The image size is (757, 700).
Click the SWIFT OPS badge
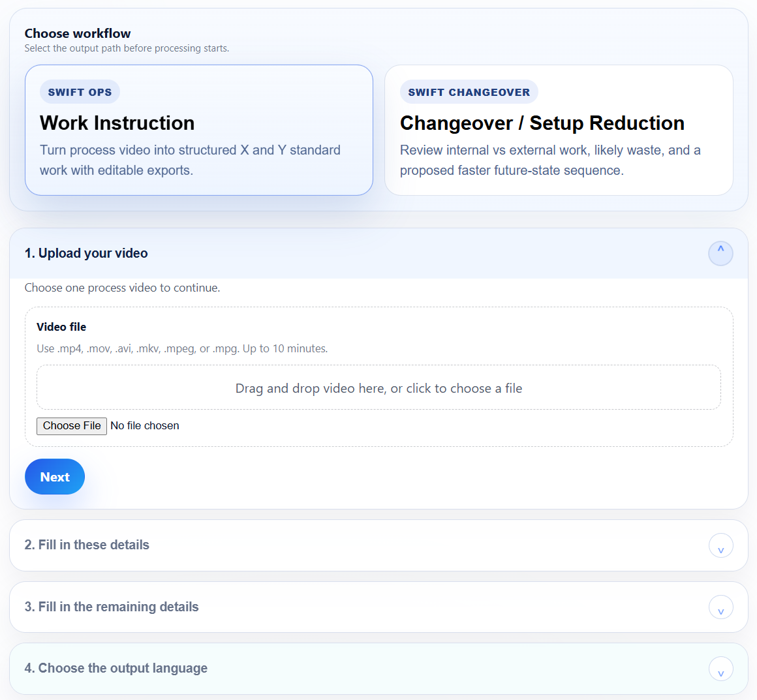click(x=80, y=91)
